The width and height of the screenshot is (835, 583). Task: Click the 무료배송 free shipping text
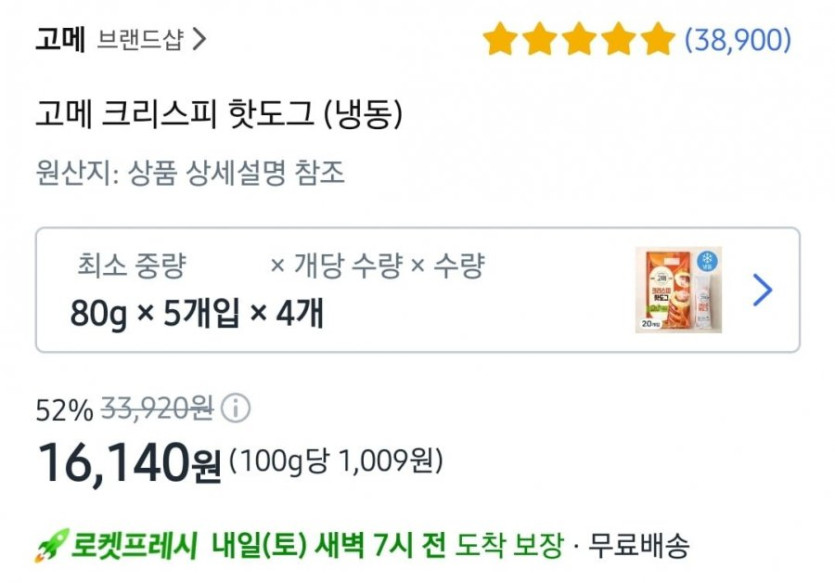coord(638,547)
